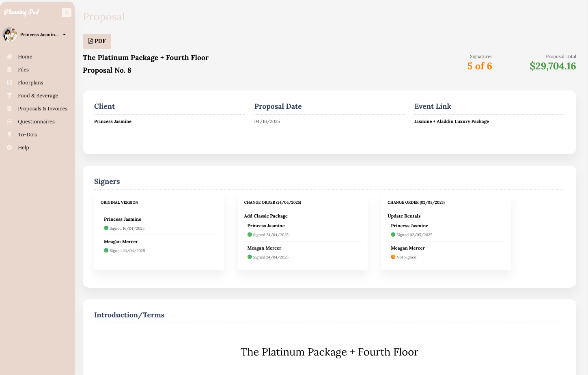588x375 pixels.
Task: Click the Floorplans icon in sidebar
Action: pos(9,83)
